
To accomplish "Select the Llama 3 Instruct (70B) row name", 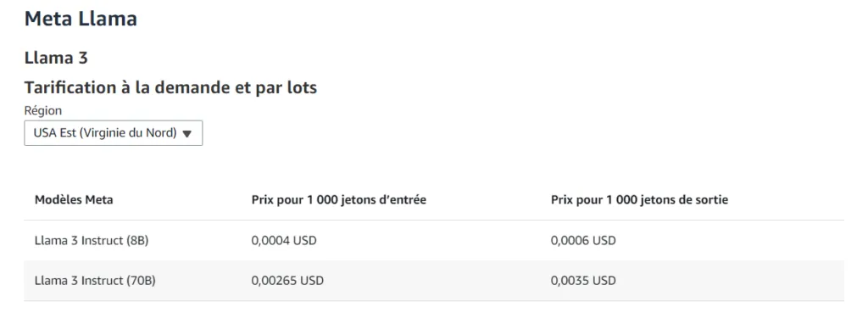I will pos(95,281).
